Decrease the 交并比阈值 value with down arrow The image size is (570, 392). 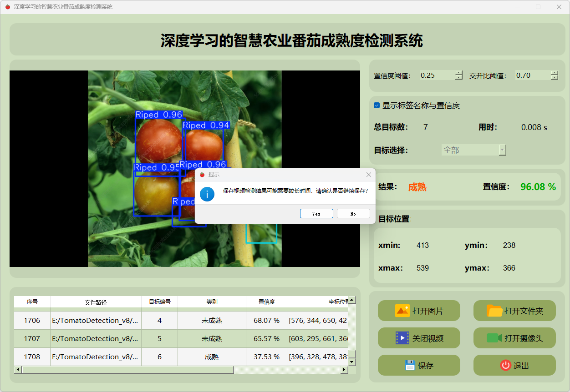click(554, 78)
